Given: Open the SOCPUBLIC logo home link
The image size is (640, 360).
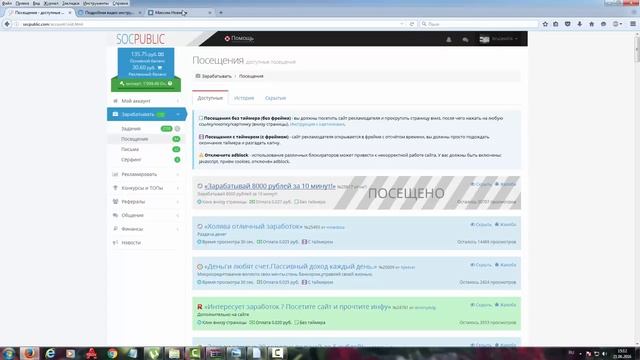Looking at the screenshot, I should coord(140,39).
